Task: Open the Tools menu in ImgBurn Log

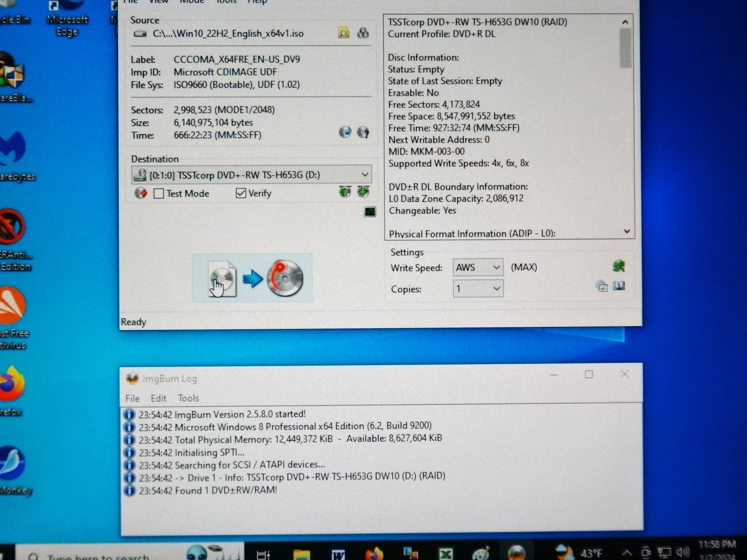Action: click(x=188, y=398)
